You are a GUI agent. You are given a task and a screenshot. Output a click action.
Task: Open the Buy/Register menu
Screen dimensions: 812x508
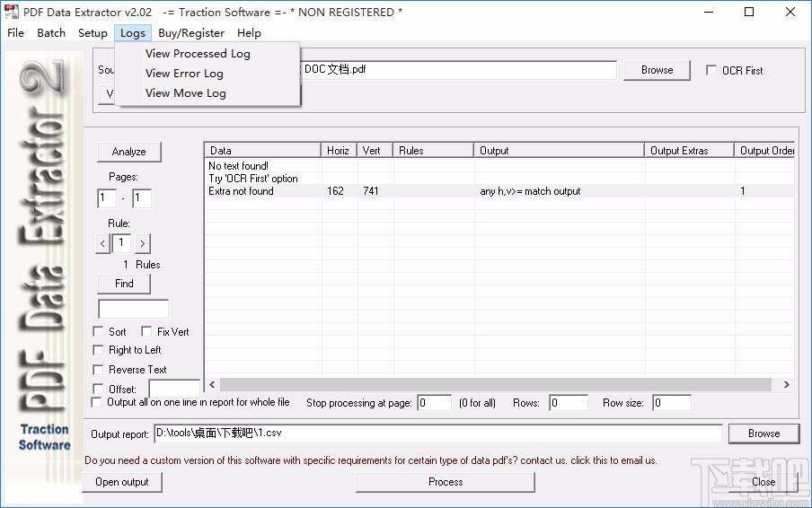tap(191, 32)
